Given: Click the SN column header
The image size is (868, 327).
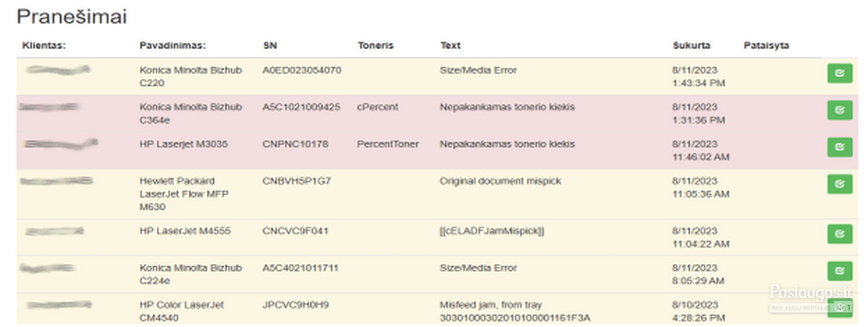Looking at the screenshot, I should (270, 45).
